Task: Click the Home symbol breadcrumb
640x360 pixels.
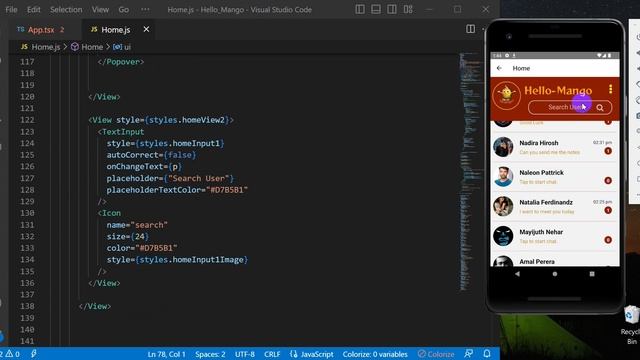Action: coord(87,47)
